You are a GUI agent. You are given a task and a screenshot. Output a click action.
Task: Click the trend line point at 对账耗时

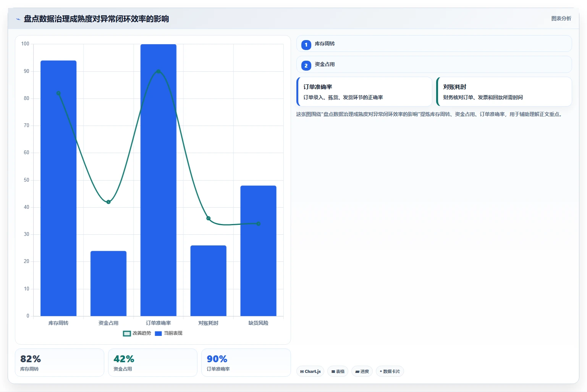(209, 218)
